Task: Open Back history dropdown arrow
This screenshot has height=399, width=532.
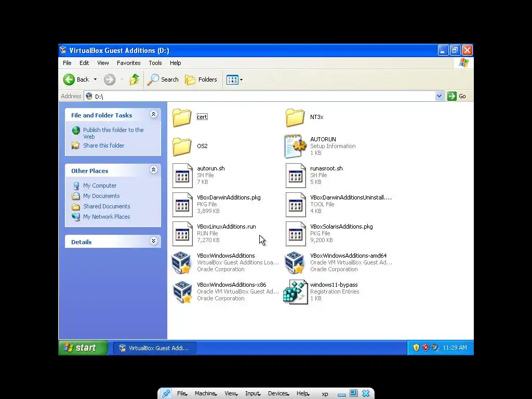Action: click(x=95, y=79)
